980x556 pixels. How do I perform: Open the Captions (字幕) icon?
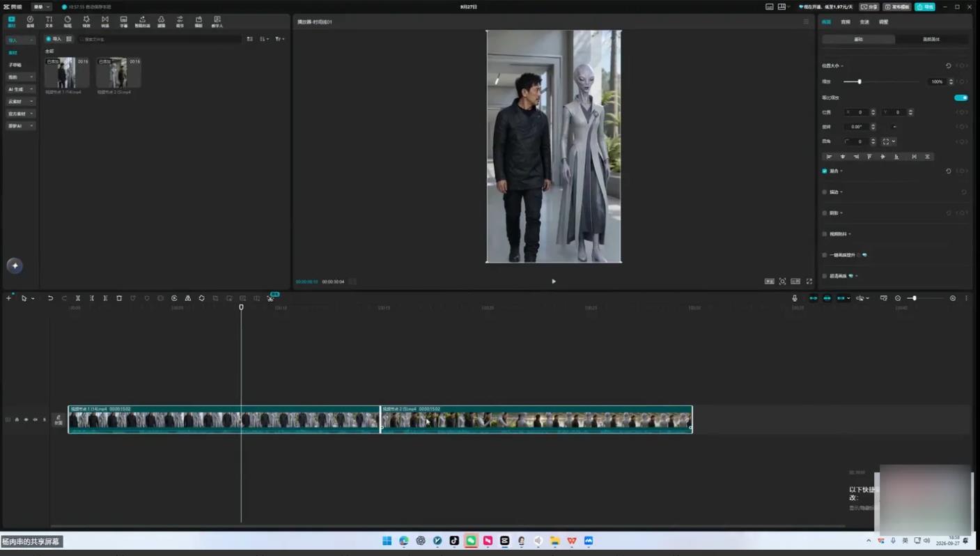[x=123, y=22]
